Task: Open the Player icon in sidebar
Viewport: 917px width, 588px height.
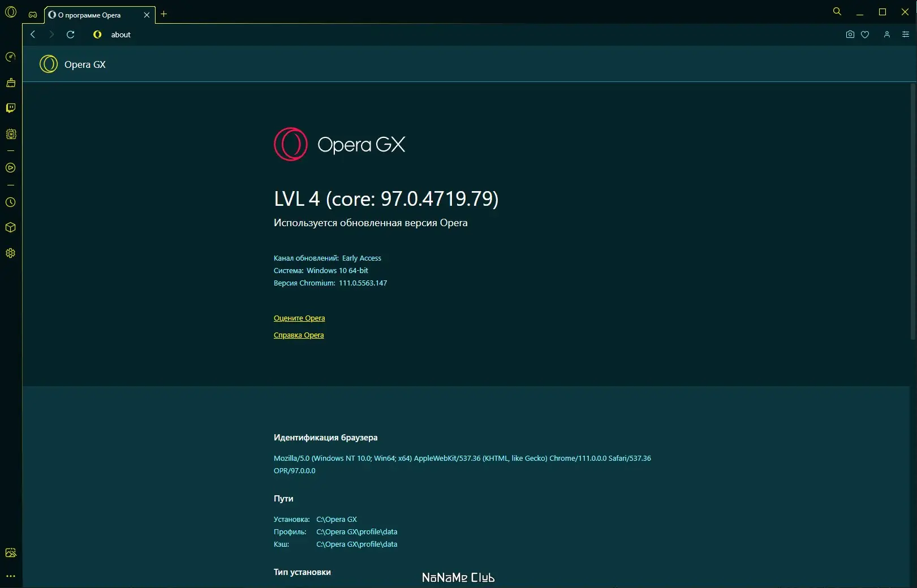Action: [11, 168]
